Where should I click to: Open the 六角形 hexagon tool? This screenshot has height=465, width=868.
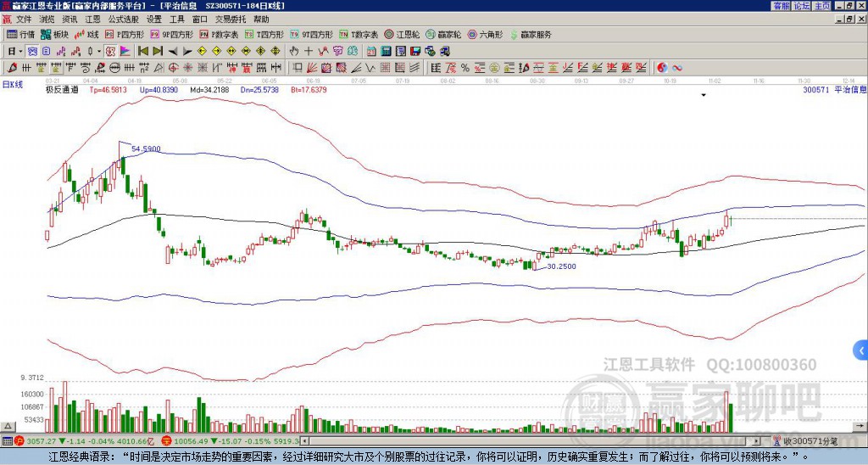(x=485, y=34)
